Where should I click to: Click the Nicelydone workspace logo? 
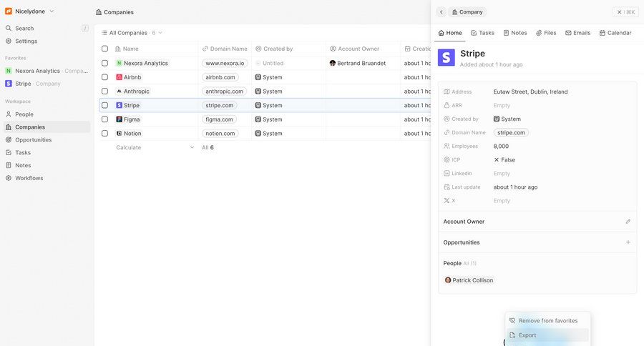(9, 11)
